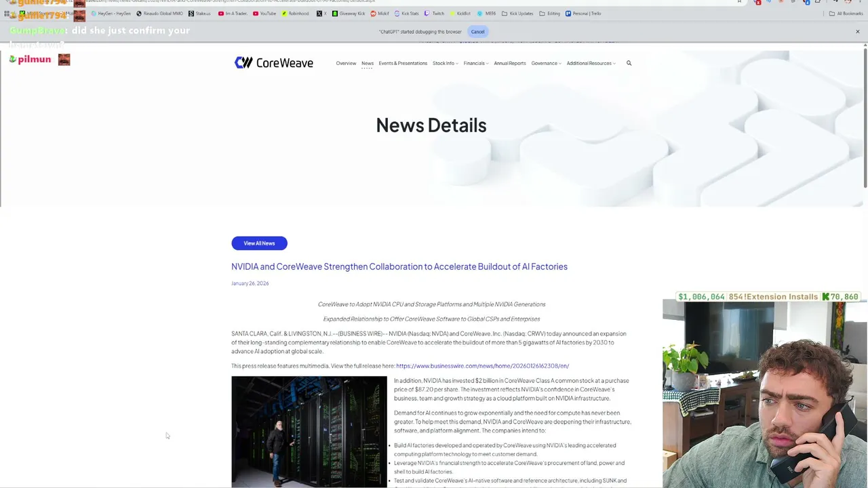Open the Robinhood bookmark
868x488 pixels.
click(x=295, y=14)
